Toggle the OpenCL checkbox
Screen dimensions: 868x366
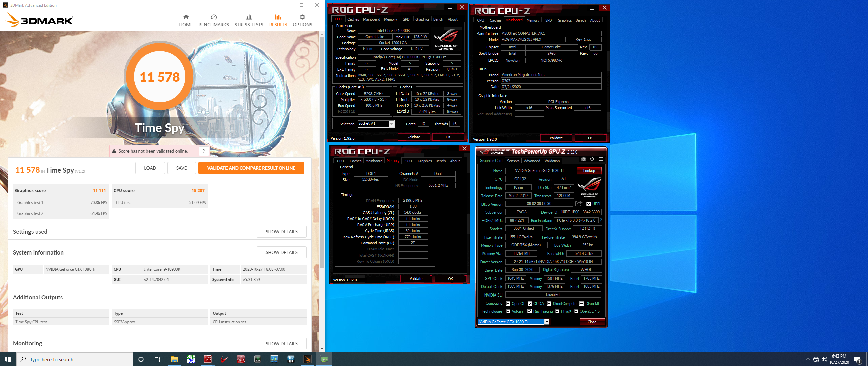[508, 304]
